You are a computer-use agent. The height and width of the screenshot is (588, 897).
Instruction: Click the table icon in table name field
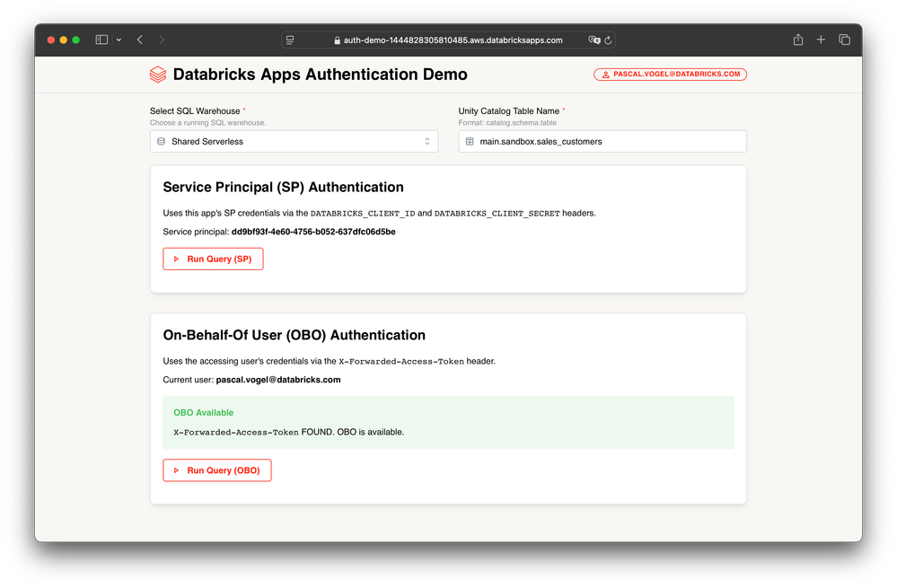coord(470,141)
